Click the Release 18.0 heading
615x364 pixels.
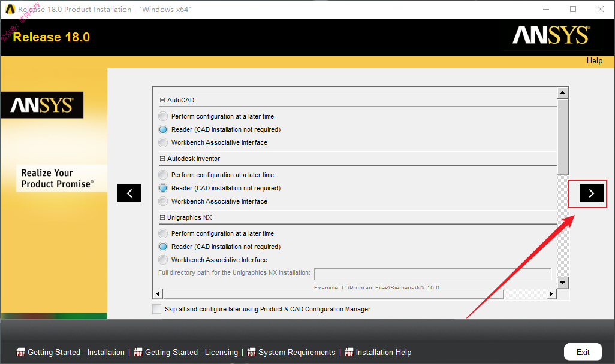(52, 37)
